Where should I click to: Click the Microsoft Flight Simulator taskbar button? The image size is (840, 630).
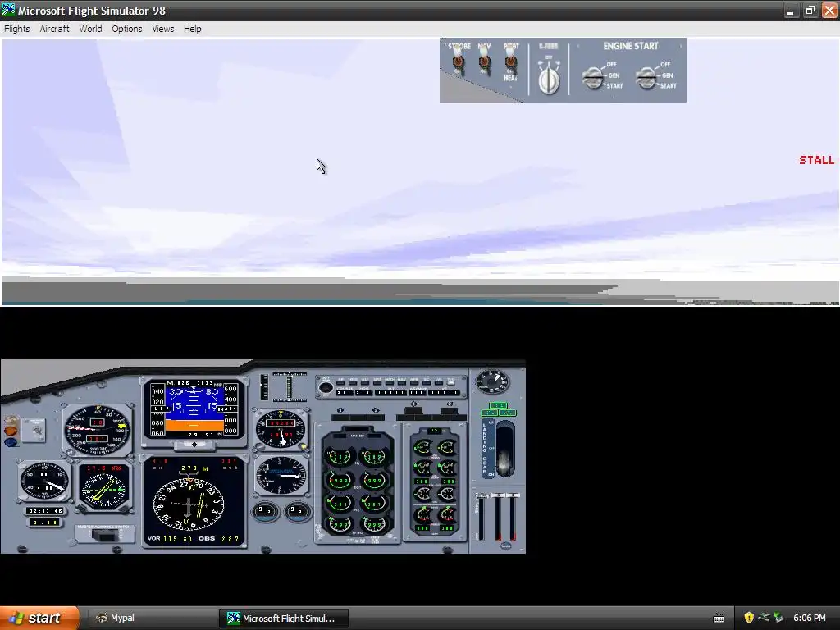pos(283,619)
